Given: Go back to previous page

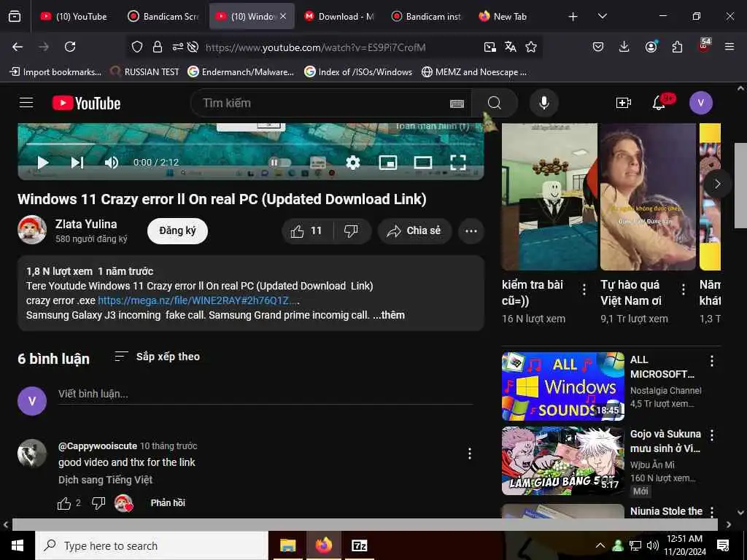Looking at the screenshot, I should [x=18, y=47].
